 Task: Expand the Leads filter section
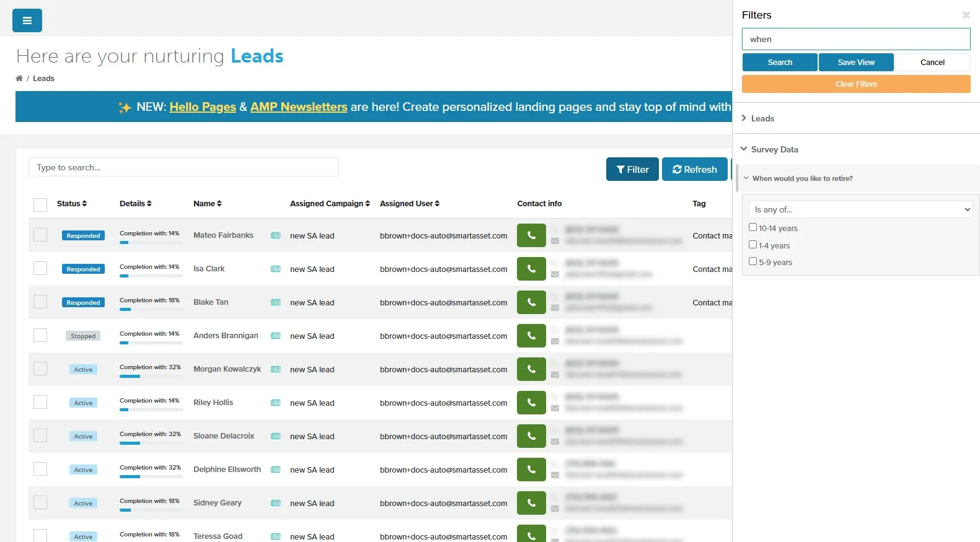[x=762, y=118]
